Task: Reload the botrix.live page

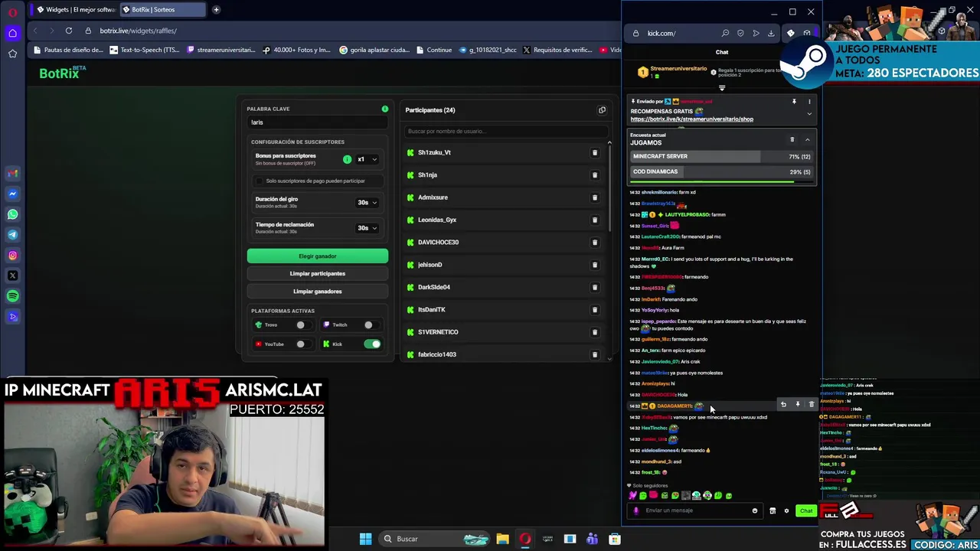Action: [69, 31]
